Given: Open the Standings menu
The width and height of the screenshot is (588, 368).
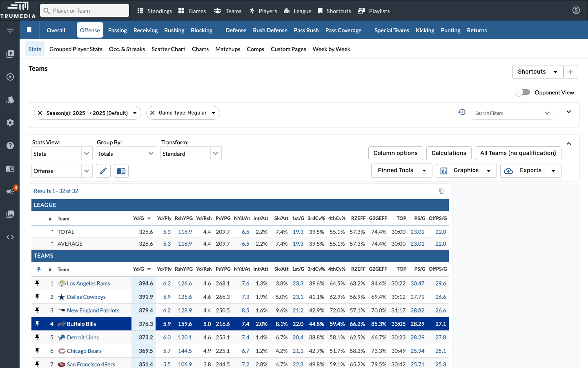Looking at the screenshot, I should (154, 11).
